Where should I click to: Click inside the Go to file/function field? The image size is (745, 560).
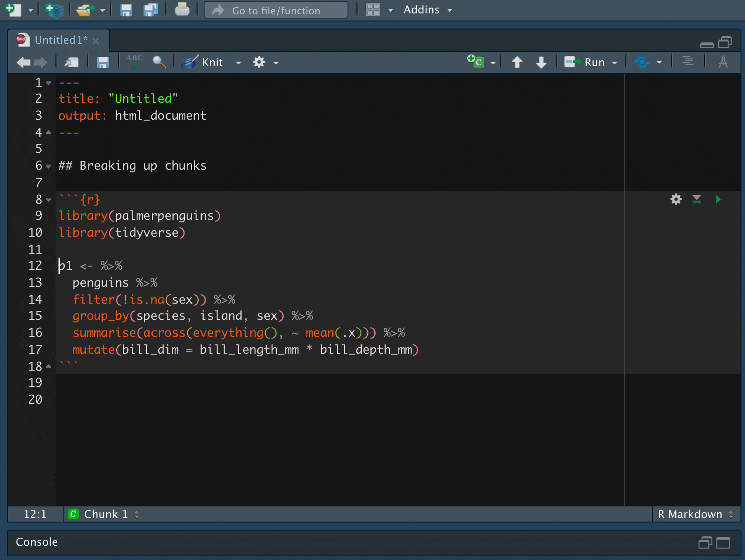coord(276,10)
